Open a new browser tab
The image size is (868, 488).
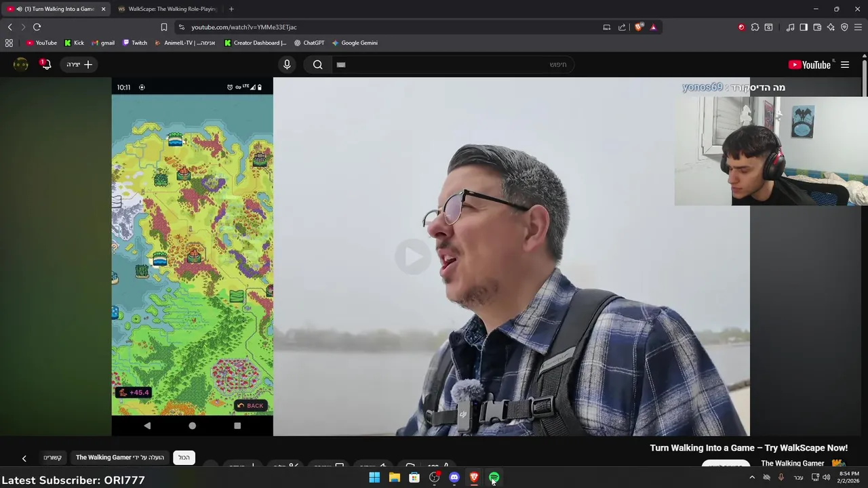click(231, 9)
